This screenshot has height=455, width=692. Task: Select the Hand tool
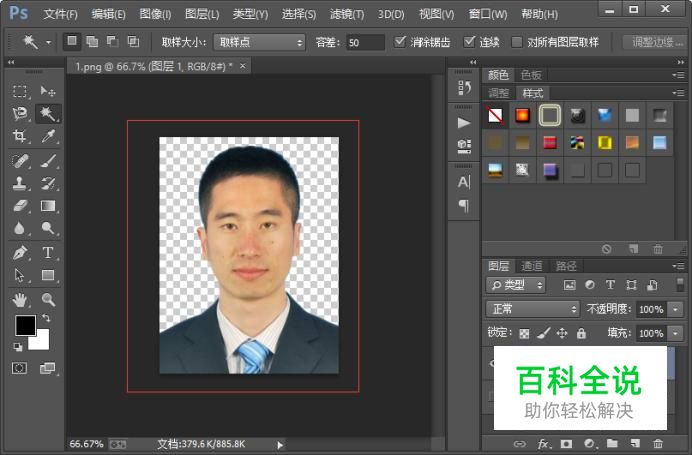pos(19,299)
